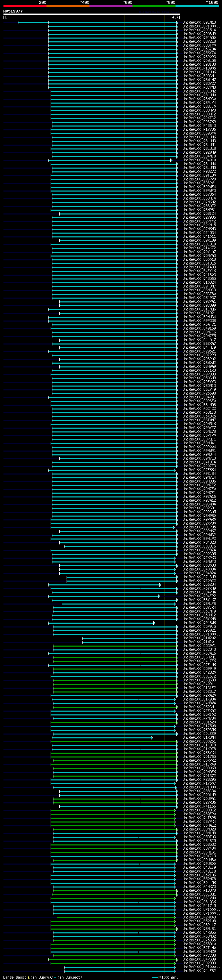The height and width of the screenshot is (980, 222).
Task: Select hit UniRef100_Q2XPW0
Action: tap(199, 524)
